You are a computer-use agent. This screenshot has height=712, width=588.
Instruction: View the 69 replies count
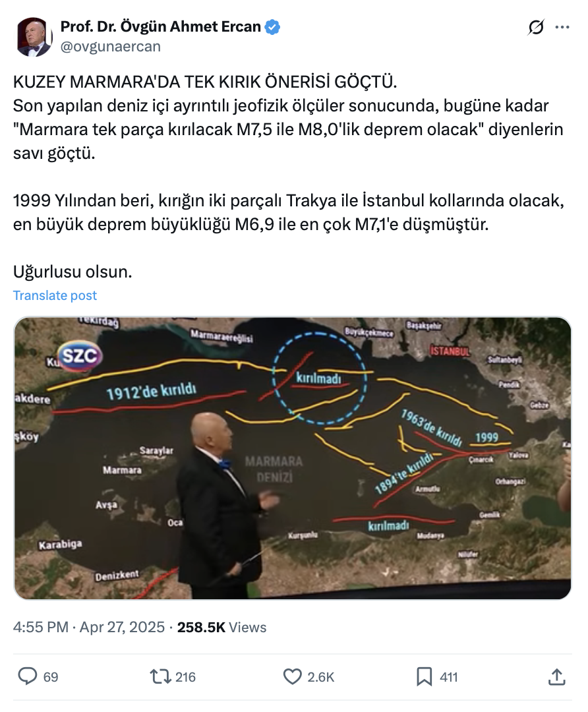click(x=51, y=677)
